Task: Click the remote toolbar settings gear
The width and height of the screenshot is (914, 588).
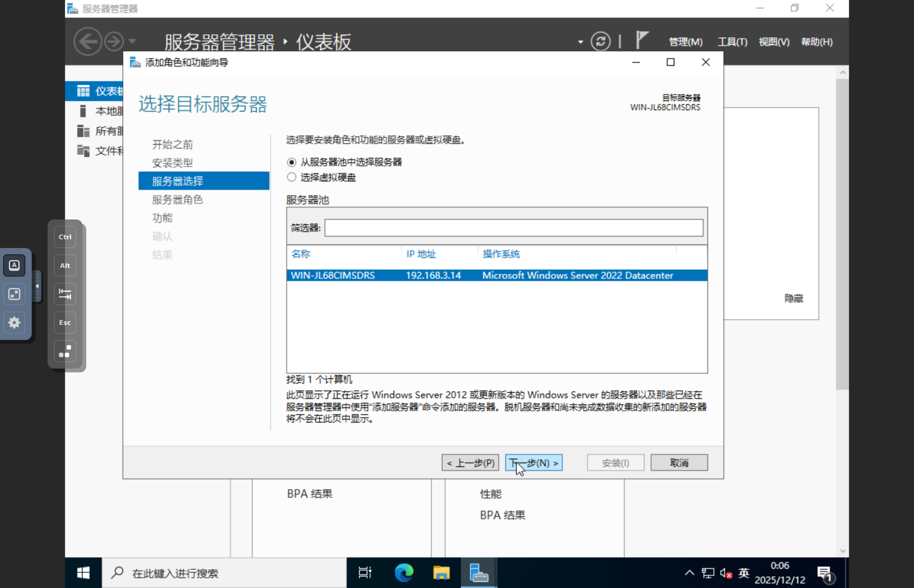Action: click(x=14, y=323)
